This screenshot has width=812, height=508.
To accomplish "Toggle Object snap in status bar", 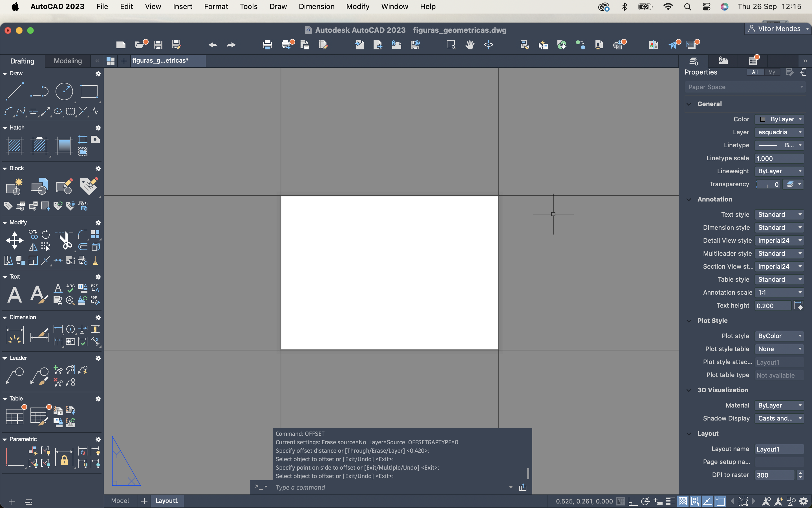I will tap(720, 501).
